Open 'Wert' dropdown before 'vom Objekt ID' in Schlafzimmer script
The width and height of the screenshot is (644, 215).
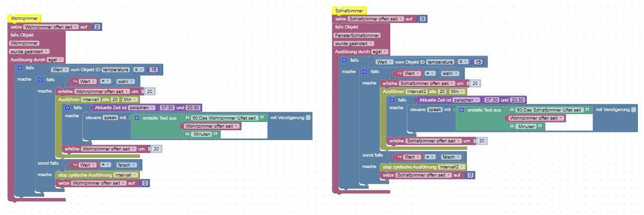(384, 62)
